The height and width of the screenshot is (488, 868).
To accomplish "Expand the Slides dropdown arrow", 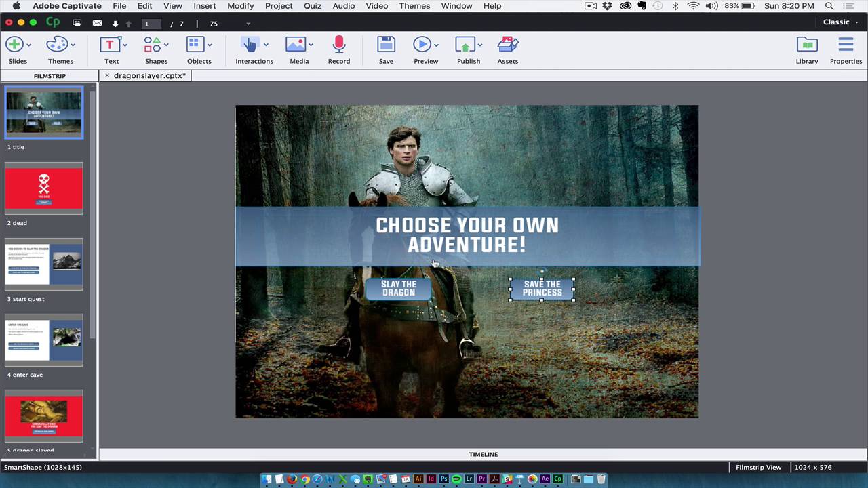I will [28, 45].
